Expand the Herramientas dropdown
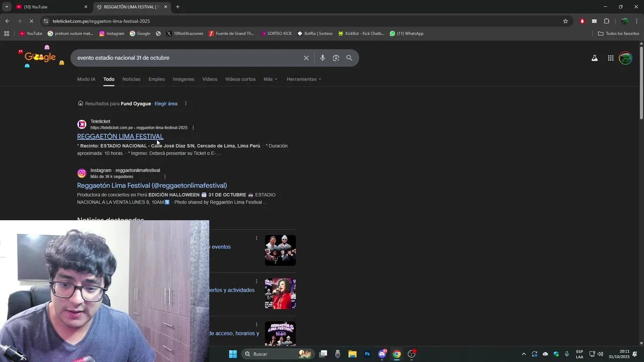Screen dimensions: 644x362 click(304, 79)
